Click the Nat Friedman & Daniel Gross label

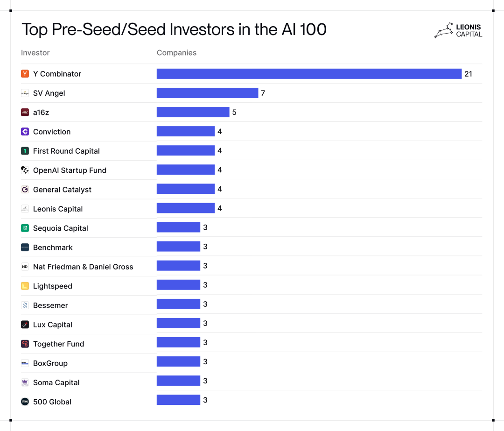tap(83, 267)
